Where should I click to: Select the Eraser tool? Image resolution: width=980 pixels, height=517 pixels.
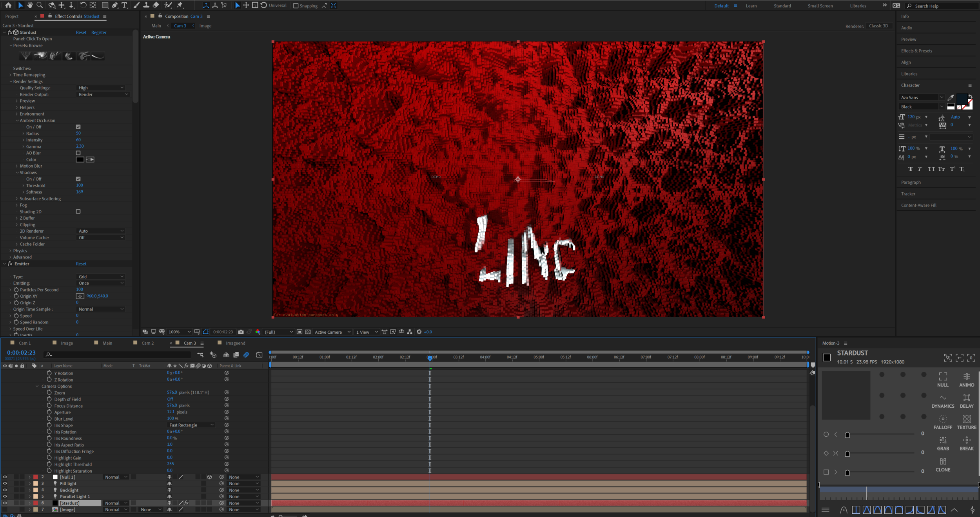[x=156, y=5]
